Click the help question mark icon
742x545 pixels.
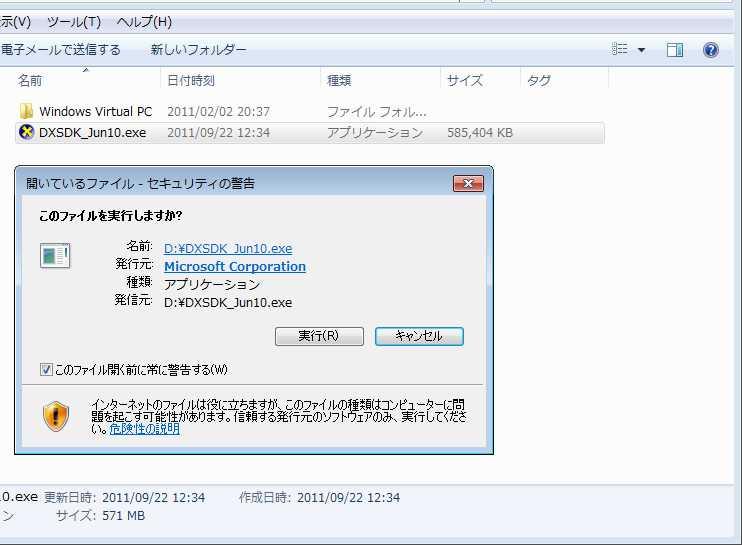[x=711, y=50]
